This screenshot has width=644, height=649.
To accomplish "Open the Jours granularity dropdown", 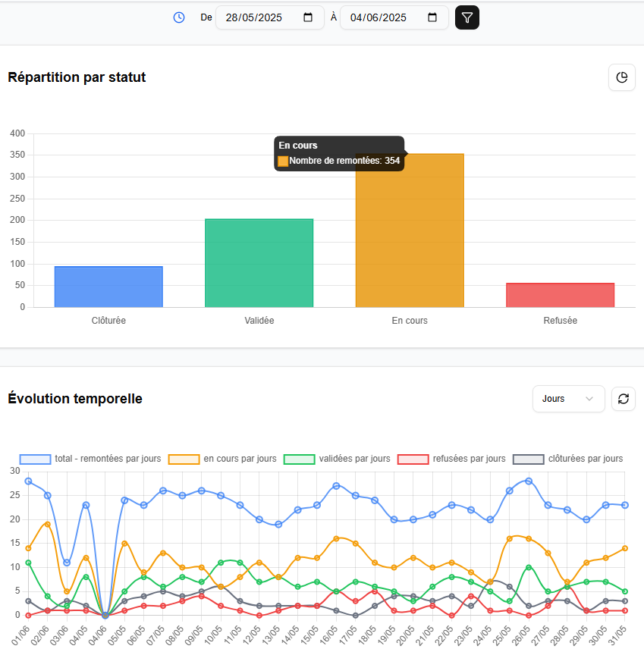I will (x=568, y=399).
